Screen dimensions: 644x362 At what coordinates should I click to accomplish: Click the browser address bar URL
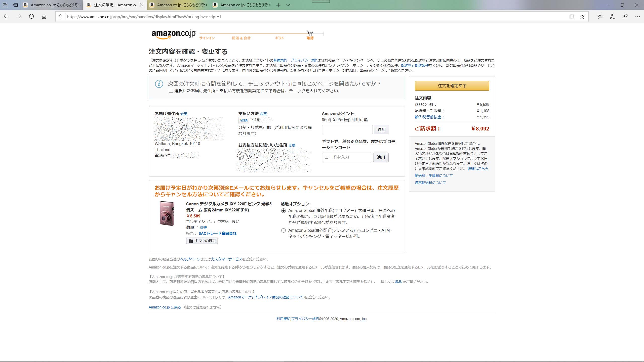[x=144, y=17]
